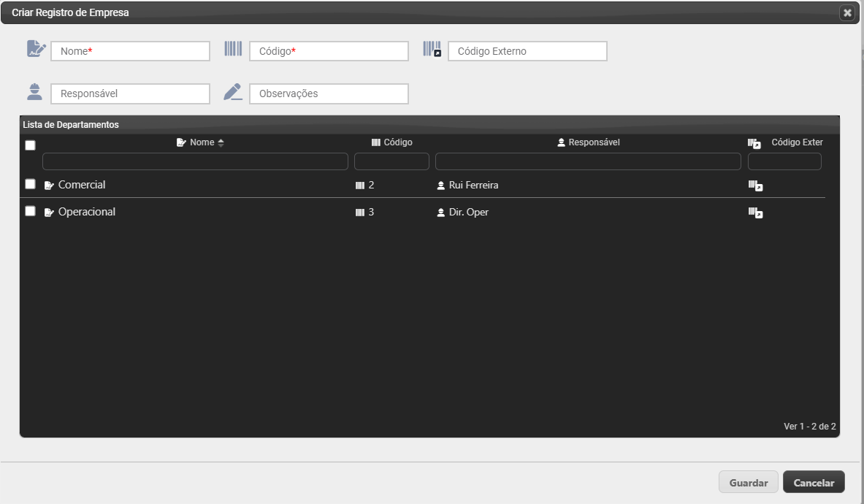Click the person icon beside Dir. Oper
Image resolution: width=864 pixels, height=504 pixels.
(441, 213)
